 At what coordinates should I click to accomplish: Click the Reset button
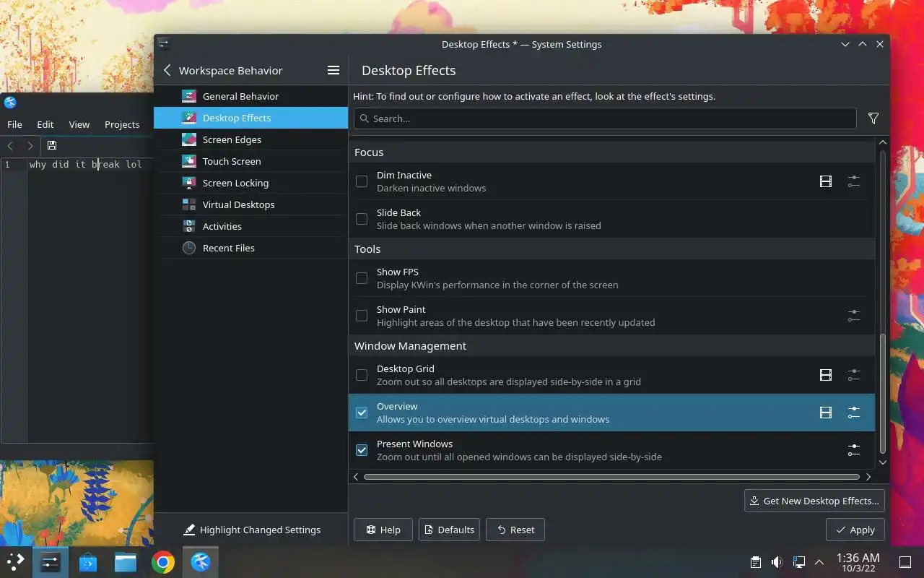pyautogui.click(x=515, y=530)
